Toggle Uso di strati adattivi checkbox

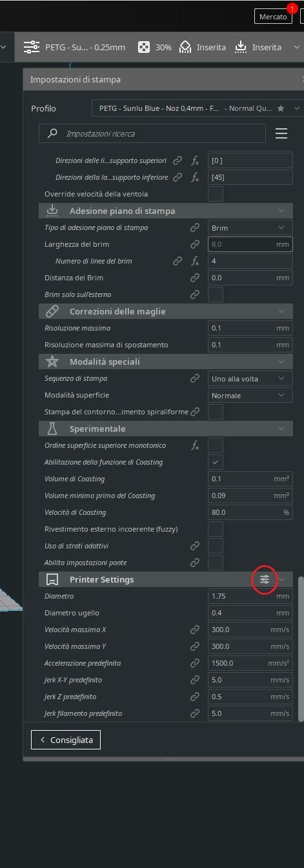[216, 546]
